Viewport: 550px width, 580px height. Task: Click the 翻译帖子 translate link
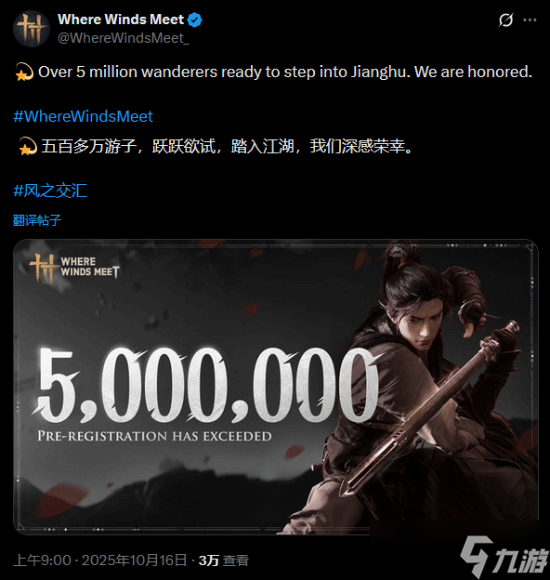coord(37,220)
